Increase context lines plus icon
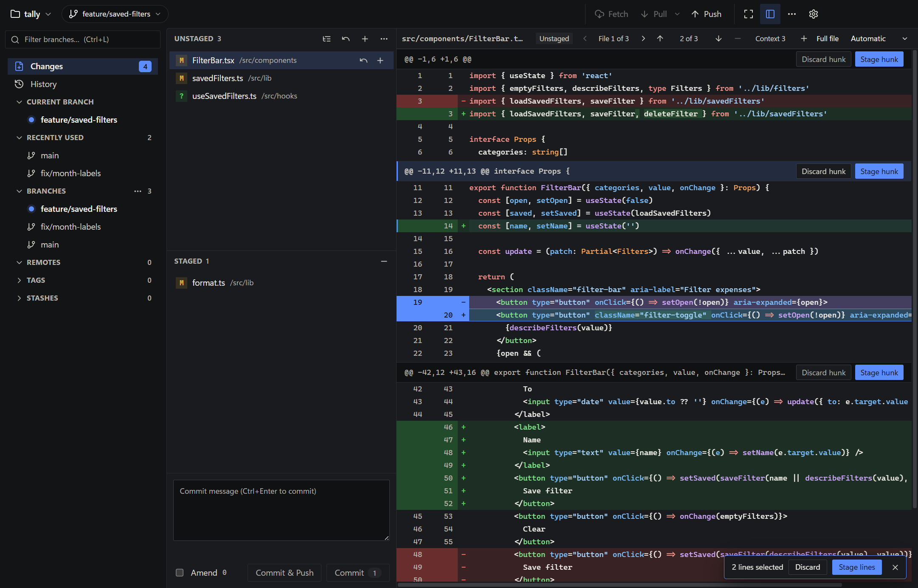Screen dimensions: 918x588 (804, 39)
